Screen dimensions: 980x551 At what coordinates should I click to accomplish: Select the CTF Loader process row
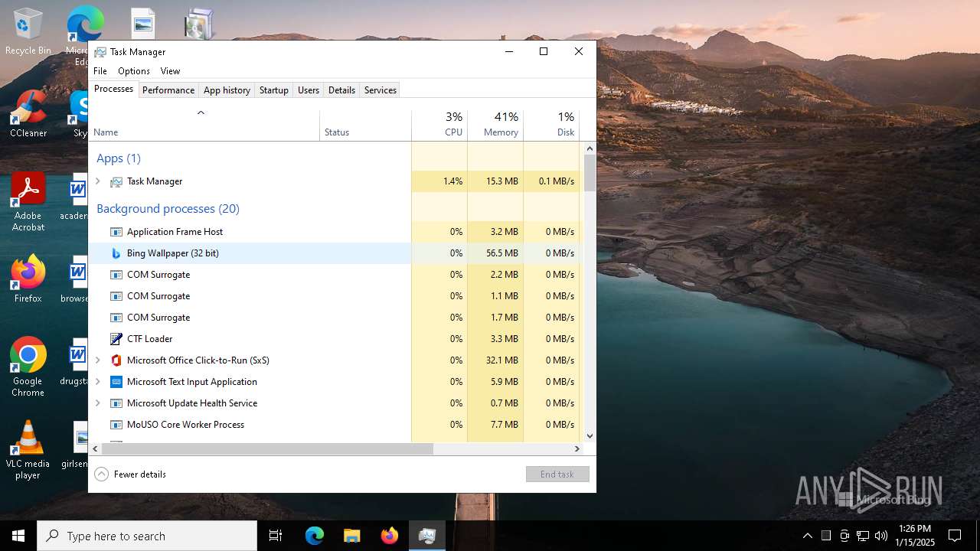(x=335, y=339)
